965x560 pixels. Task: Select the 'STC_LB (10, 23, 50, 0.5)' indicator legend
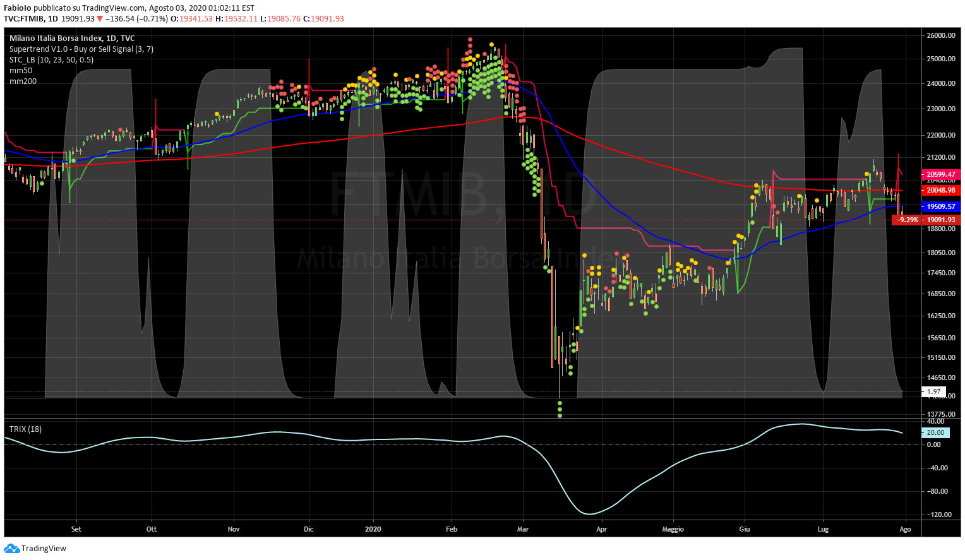coord(51,60)
